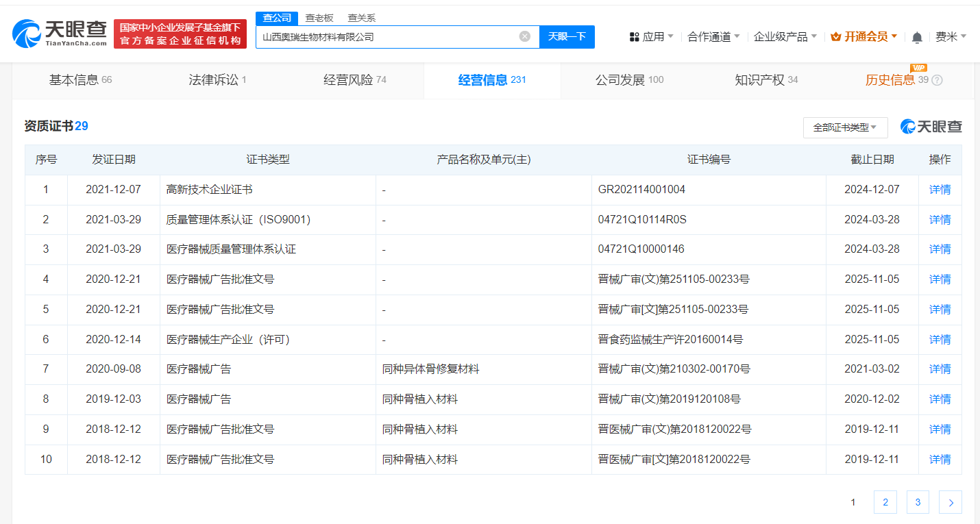Clear the search box via the X icon

(526, 36)
